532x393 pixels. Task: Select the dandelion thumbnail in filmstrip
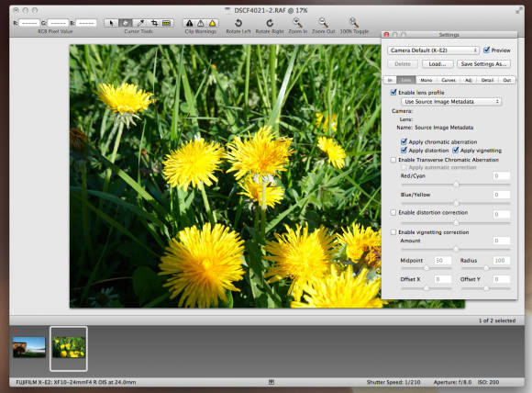[x=69, y=347]
